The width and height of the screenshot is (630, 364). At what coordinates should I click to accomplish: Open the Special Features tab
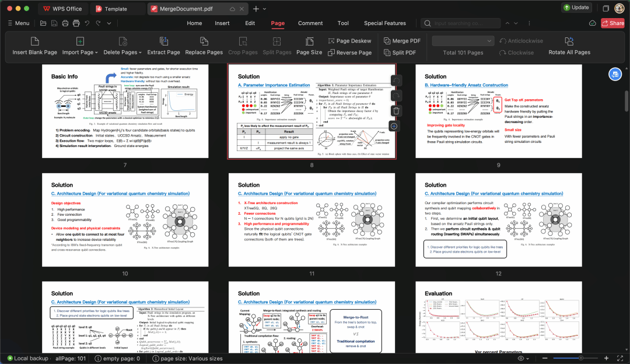tap(384, 23)
